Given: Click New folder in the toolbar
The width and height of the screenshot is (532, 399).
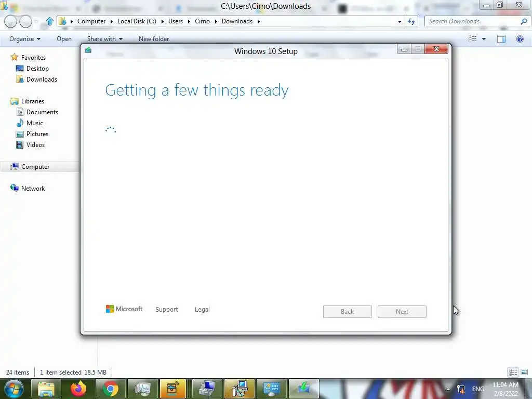Looking at the screenshot, I should click(x=154, y=38).
